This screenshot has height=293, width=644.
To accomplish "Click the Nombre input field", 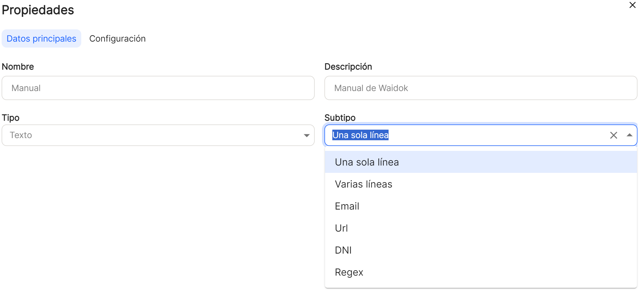I will click(x=158, y=88).
